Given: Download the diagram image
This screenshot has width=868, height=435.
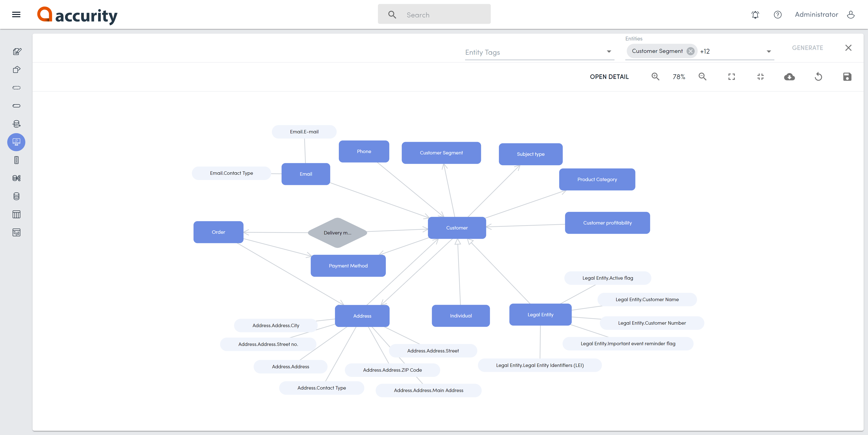Looking at the screenshot, I should [x=790, y=76].
